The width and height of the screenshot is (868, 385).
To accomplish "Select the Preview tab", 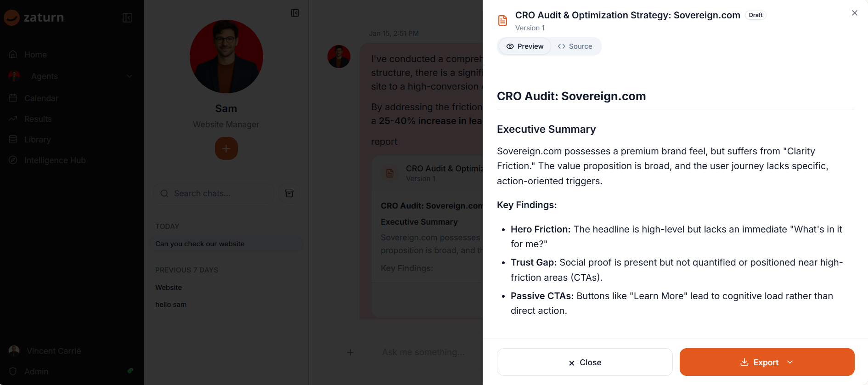I will point(525,46).
